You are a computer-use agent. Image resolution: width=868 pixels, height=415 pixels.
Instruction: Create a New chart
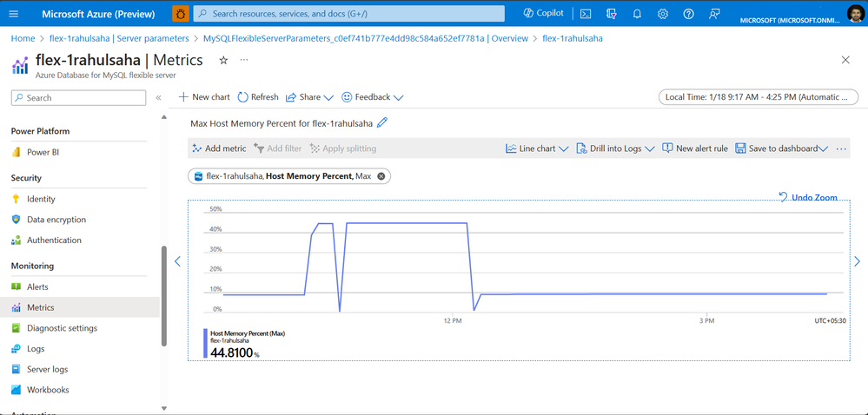203,97
